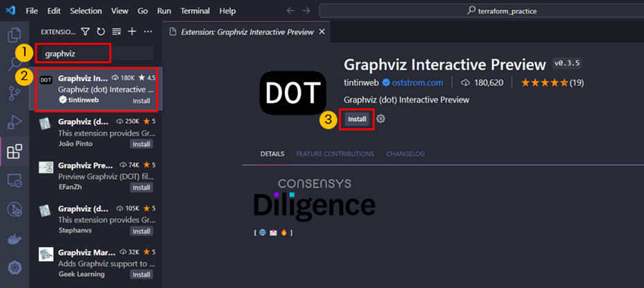Close the Graphviz Interactive Preview tab

coord(322,32)
